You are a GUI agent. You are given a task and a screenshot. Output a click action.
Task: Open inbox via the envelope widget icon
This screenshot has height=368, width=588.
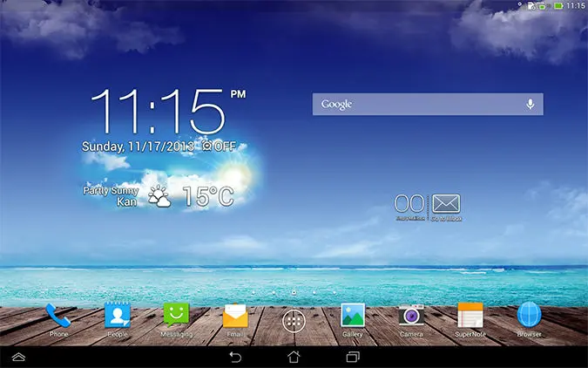pyautogui.click(x=446, y=204)
